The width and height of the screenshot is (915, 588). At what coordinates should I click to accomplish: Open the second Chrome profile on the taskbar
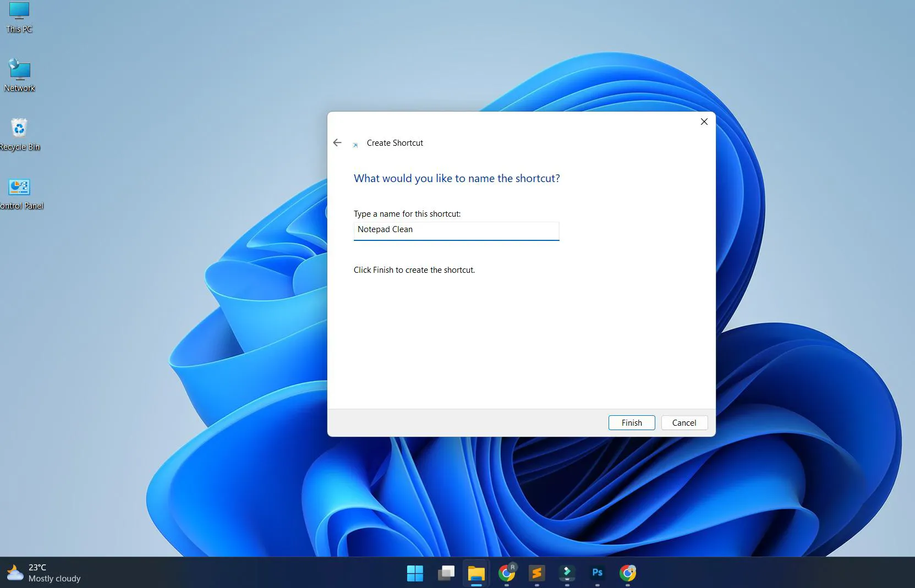628,573
